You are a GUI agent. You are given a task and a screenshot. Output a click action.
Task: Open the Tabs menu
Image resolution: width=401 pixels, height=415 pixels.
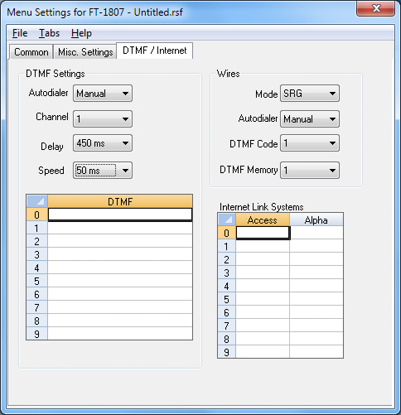click(49, 33)
